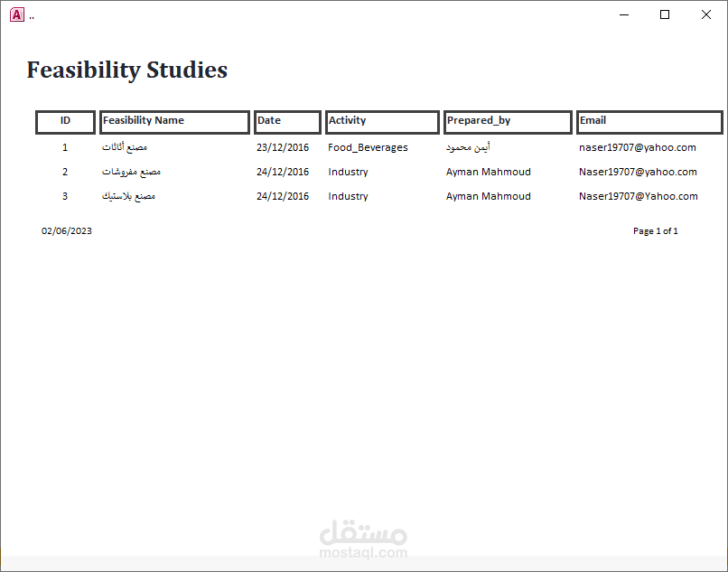This screenshot has height=572, width=728.
Task: Click the report footer date 02/06/2023
Action: (67, 231)
